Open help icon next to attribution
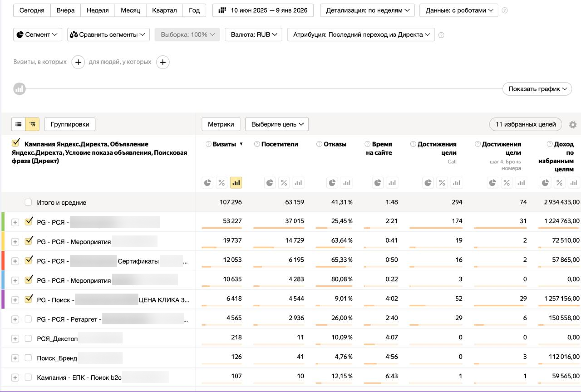The image size is (581, 392). click(x=441, y=35)
